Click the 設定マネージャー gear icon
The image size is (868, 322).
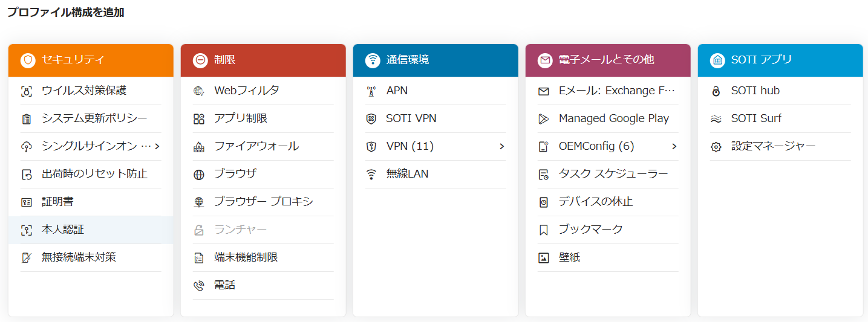pyautogui.click(x=716, y=147)
